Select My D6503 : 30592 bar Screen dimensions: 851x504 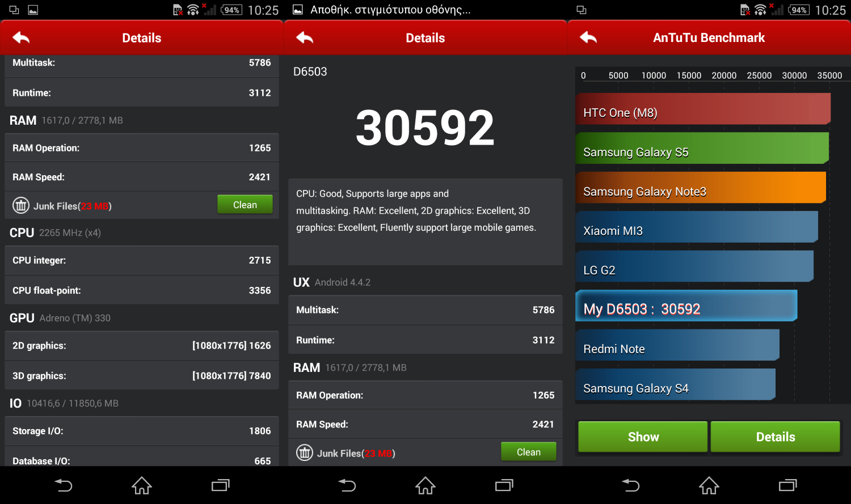click(x=686, y=306)
